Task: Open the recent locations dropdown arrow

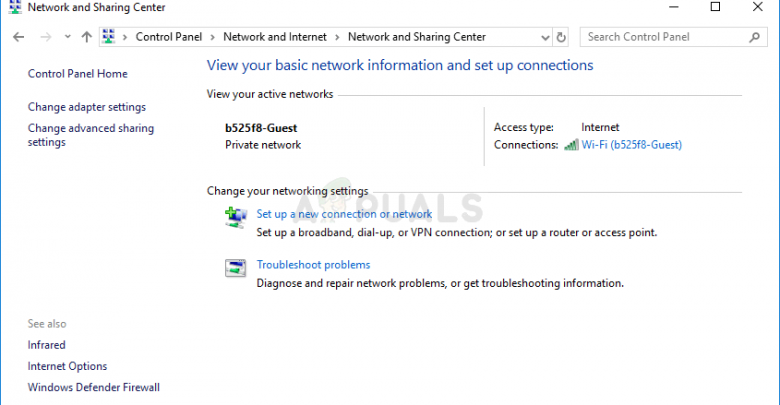Action: coord(67,37)
